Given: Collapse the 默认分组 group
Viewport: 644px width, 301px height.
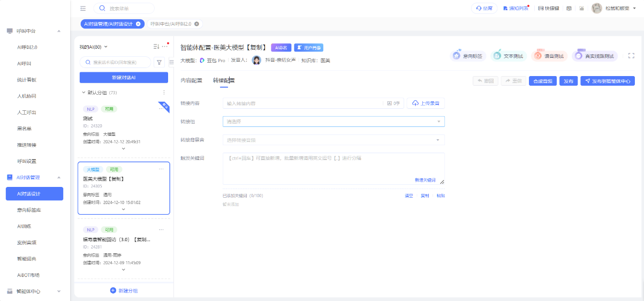Looking at the screenshot, I should [84, 93].
